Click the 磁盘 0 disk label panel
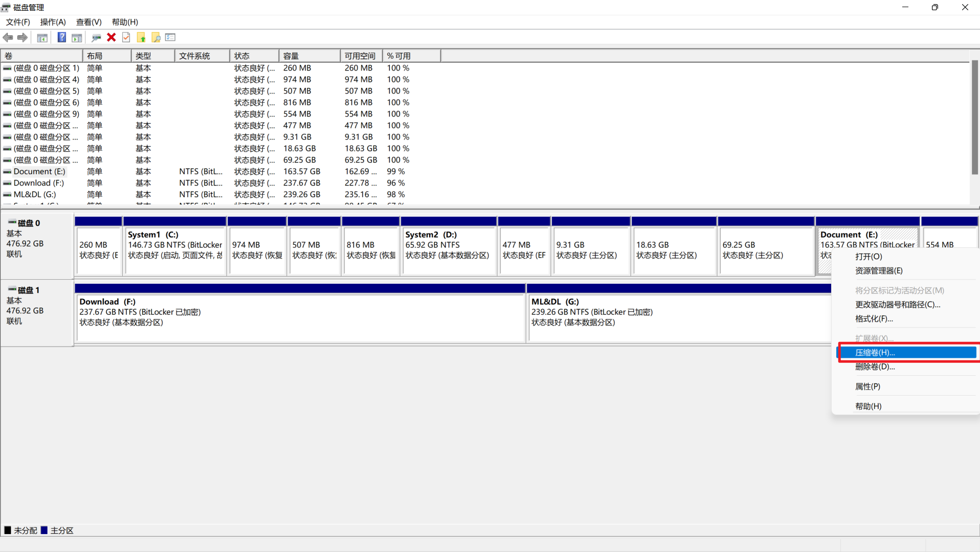980x552 pixels. tap(37, 246)
